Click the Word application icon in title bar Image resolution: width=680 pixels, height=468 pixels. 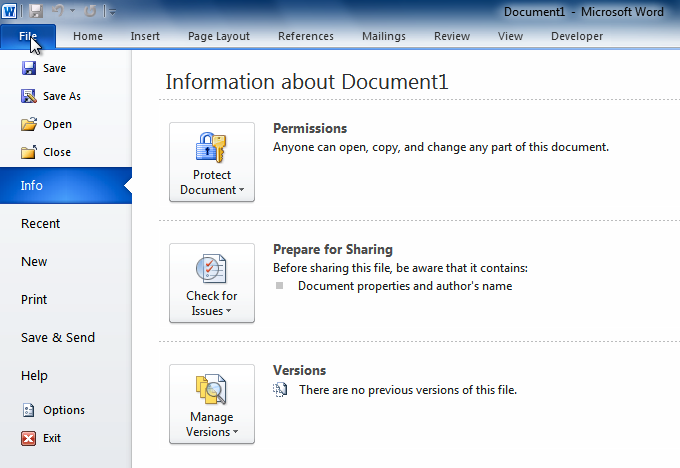(10, 11)
